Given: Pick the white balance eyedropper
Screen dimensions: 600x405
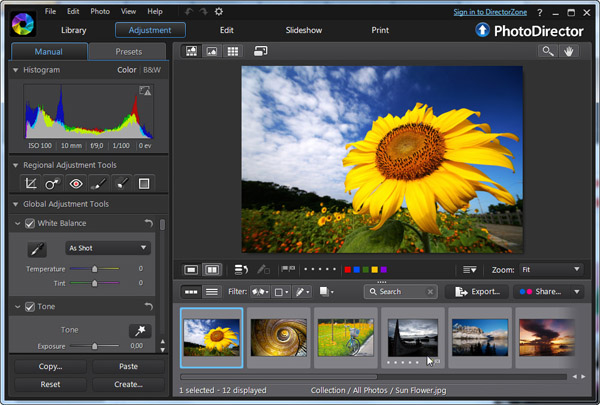Looking at the screenshot, I should [x=35, y=248].
